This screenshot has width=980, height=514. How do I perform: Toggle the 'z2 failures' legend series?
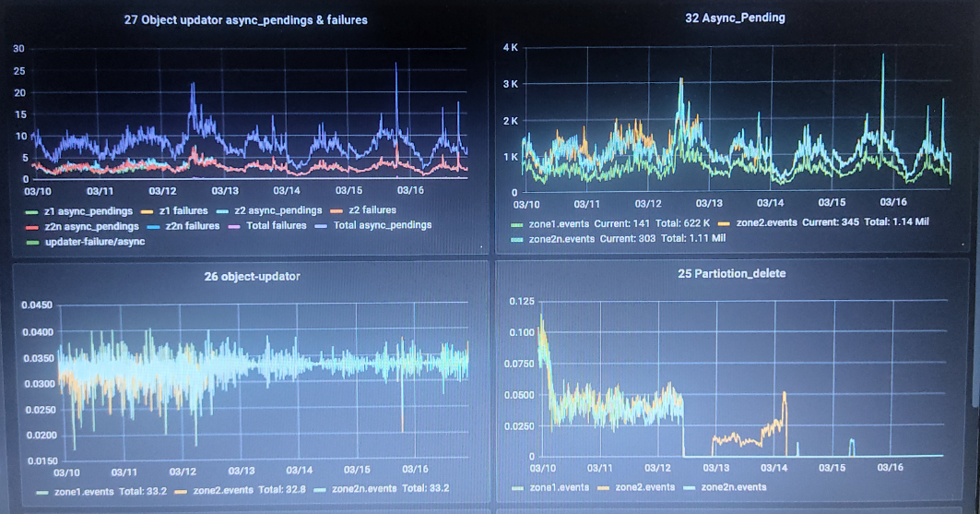tap(372, 210)
